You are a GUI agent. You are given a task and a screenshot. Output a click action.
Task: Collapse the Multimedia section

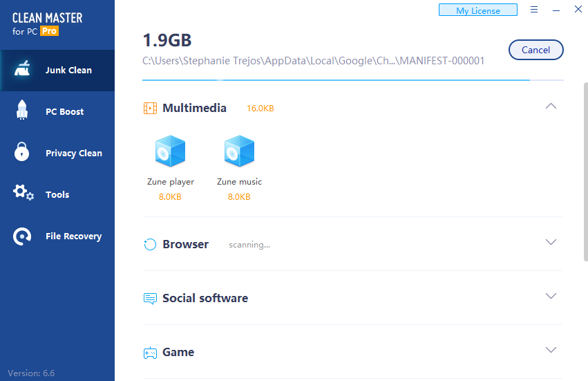pos(551,106)
